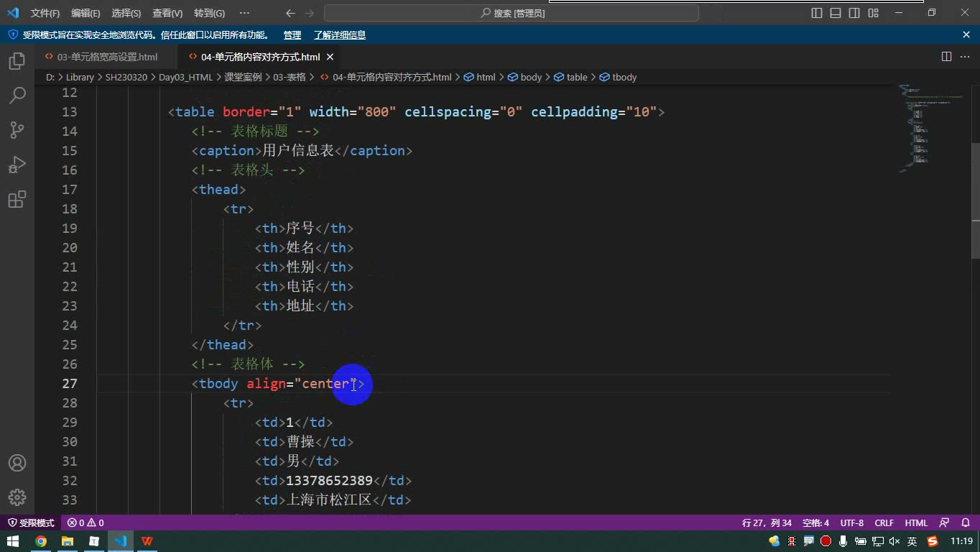Toggle the bottom panel visibility
980x552 pixels.
[836, 13]
